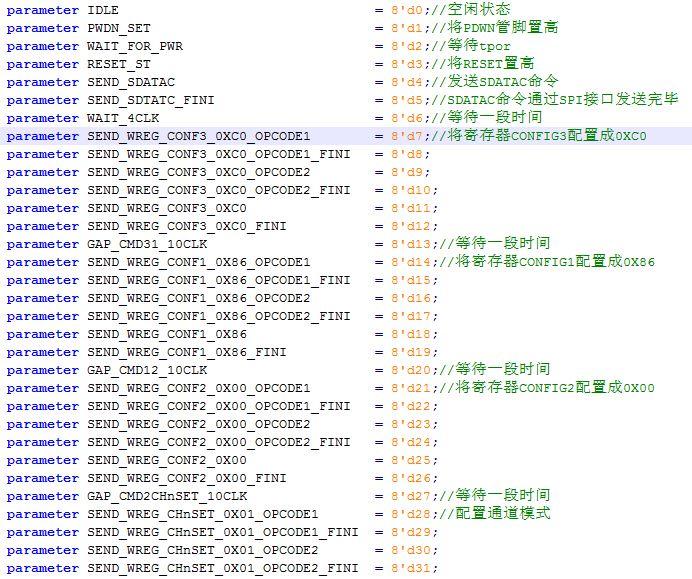
Task: Click the IDLE parameter name
Action: pyautogui.click(x=102, y=10)
